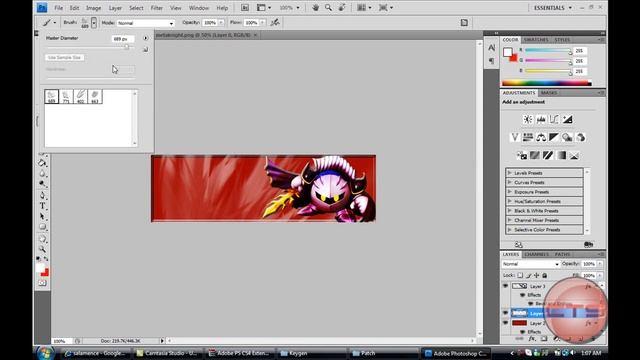This screenshot has height=360, width=640.
Task: Open the Opacity slider arrow in options bar
Action: (x=221, y=23)
